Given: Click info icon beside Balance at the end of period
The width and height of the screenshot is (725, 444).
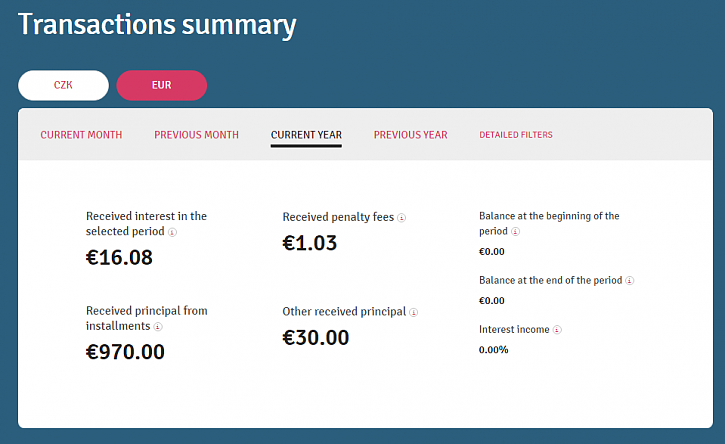Looking at the screenshot, I should [629, 281].
